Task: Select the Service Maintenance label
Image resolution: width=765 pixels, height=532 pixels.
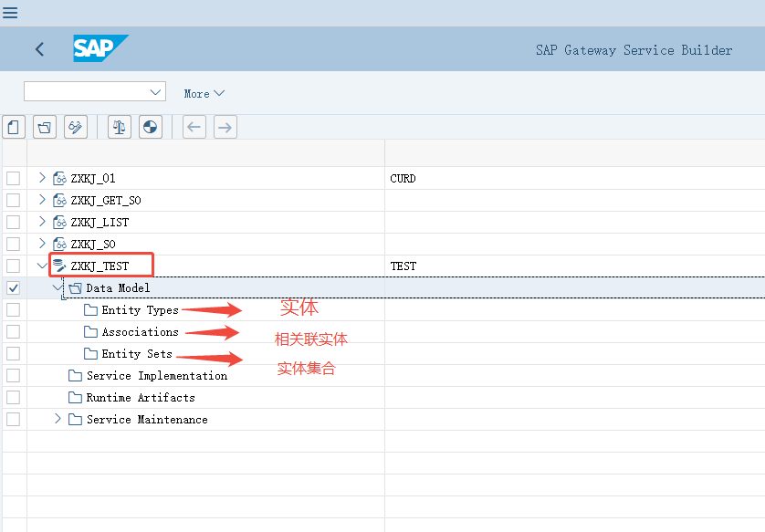Action: click(x=147, y=420)
